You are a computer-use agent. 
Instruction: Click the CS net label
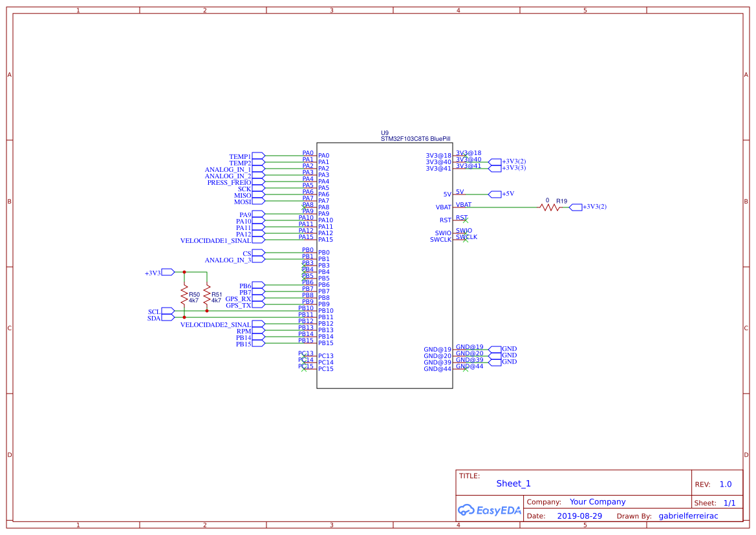[247, 254]
